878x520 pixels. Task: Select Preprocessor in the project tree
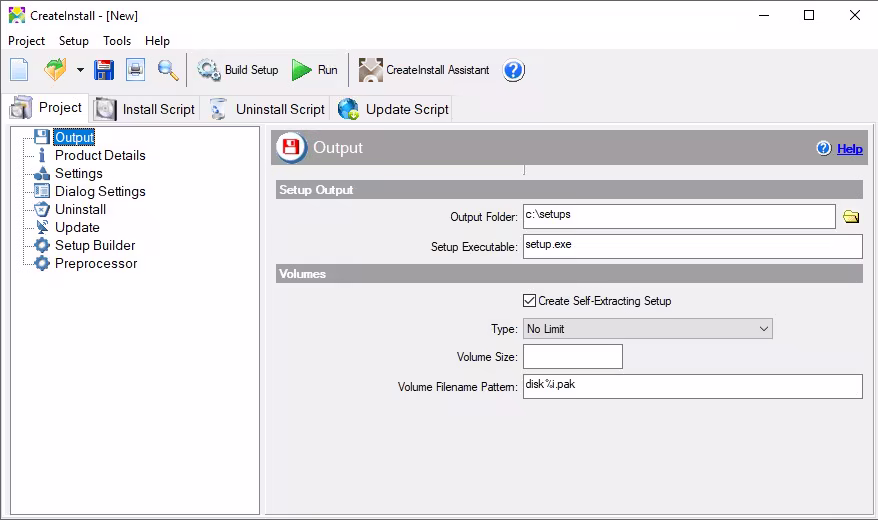(x=96, y=264)
